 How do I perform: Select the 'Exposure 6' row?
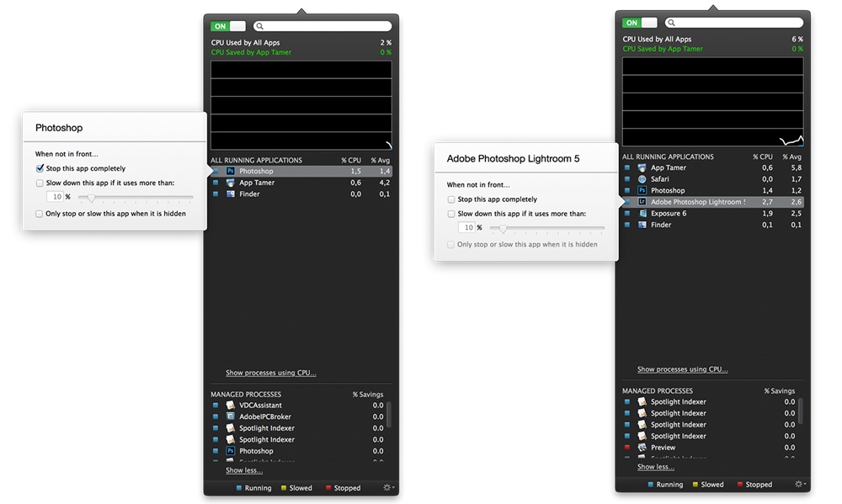click(713, 213)
